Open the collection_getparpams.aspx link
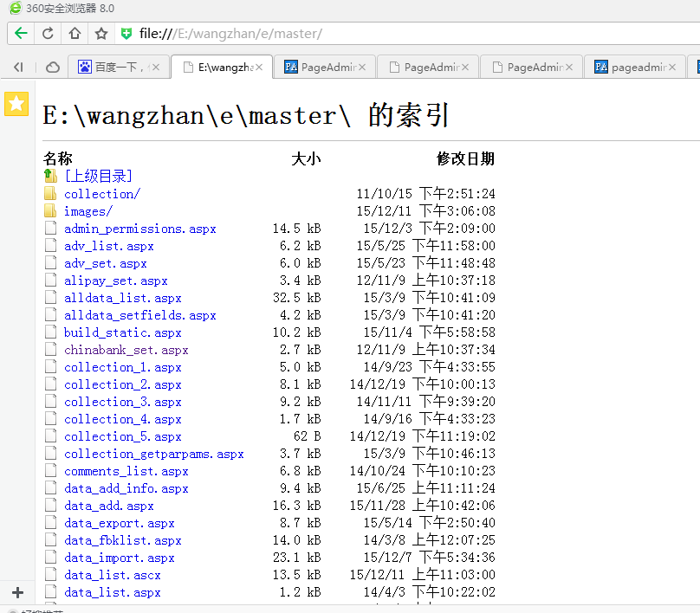The width and height of the screenshot is (700, 613). (x=153, y=454)
